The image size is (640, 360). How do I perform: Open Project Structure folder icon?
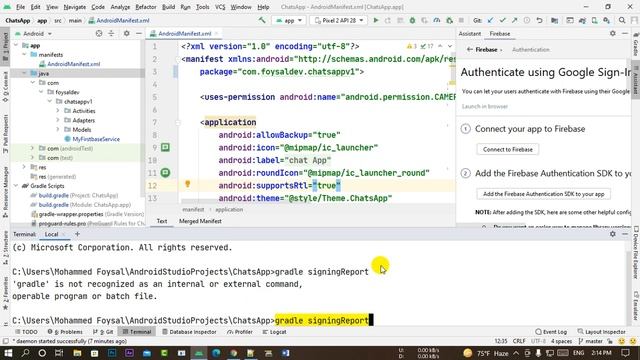click(x=554, y=20)
